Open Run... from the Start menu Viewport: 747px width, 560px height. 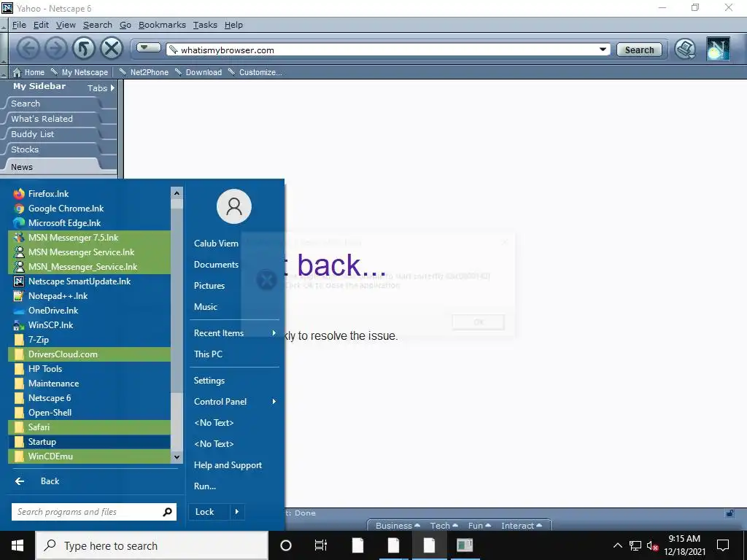[205, 486]
